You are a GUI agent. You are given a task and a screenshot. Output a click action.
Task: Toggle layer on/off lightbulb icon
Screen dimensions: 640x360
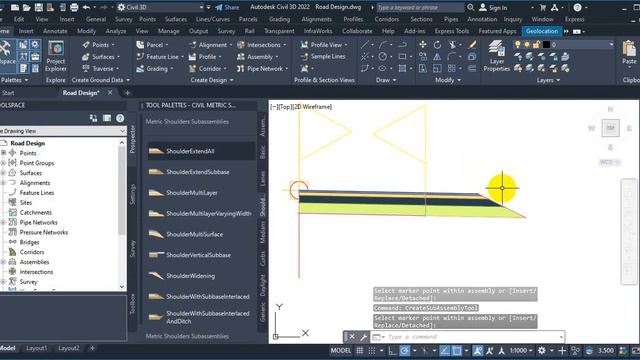tap(518, 44)
